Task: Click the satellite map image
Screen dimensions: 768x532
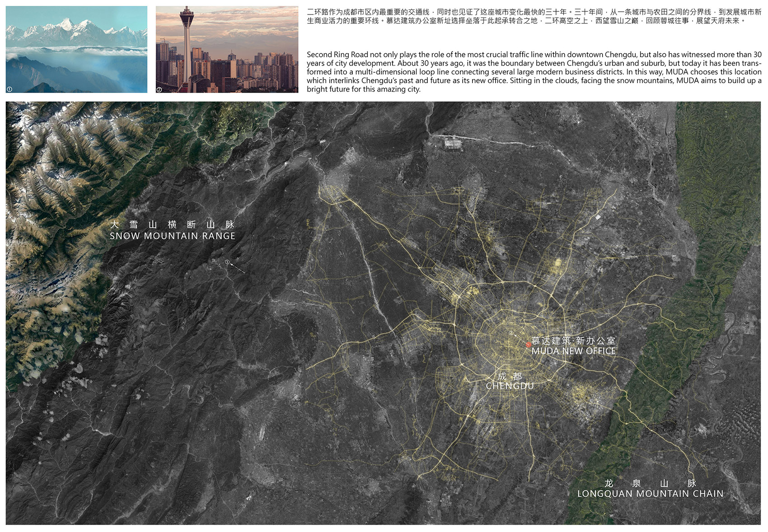Action: pyautogui.click(x=383, y=313)
